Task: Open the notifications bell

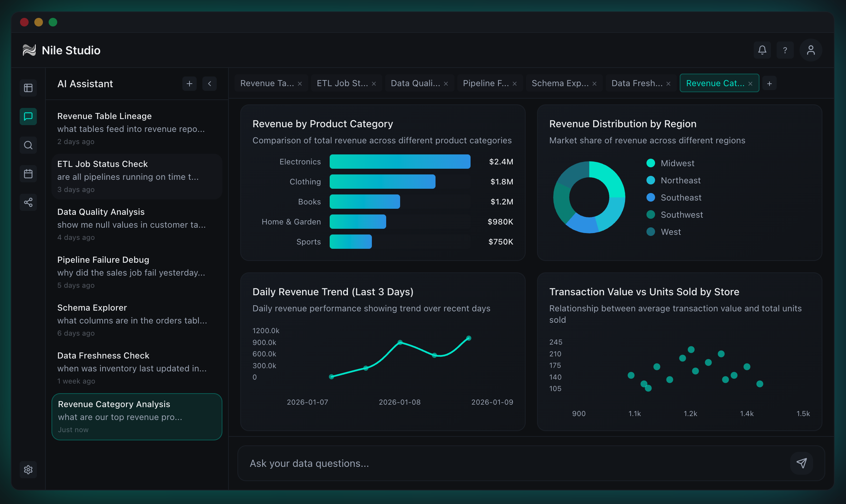Action: pos(762,50)
